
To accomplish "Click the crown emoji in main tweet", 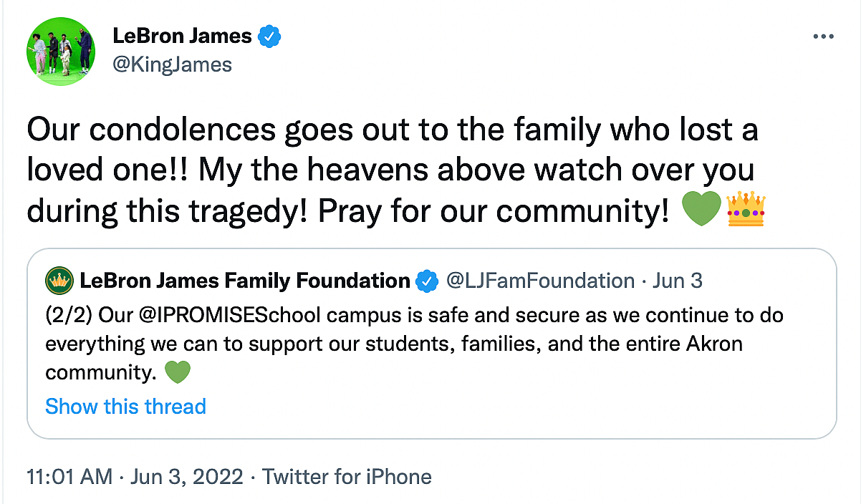I will pos(746,211).
